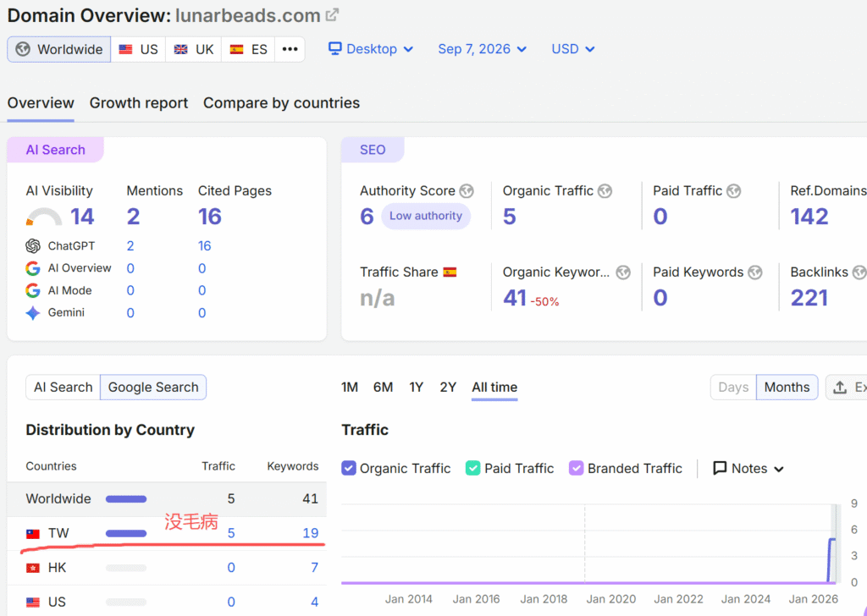Switch to Google Search distribution
This screenshot has height=616, width=867.
coord(153,388)
